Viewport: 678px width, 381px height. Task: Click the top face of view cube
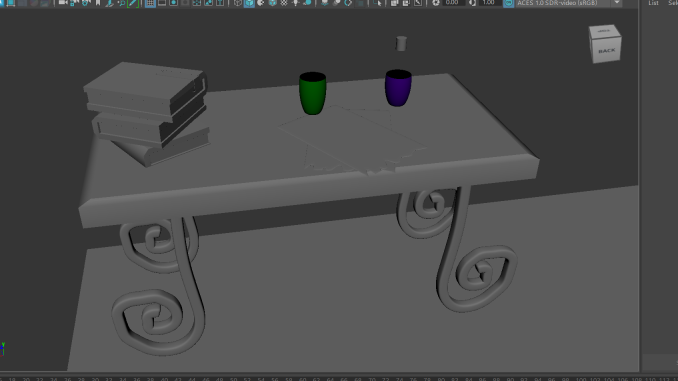(x=603, y=31)
